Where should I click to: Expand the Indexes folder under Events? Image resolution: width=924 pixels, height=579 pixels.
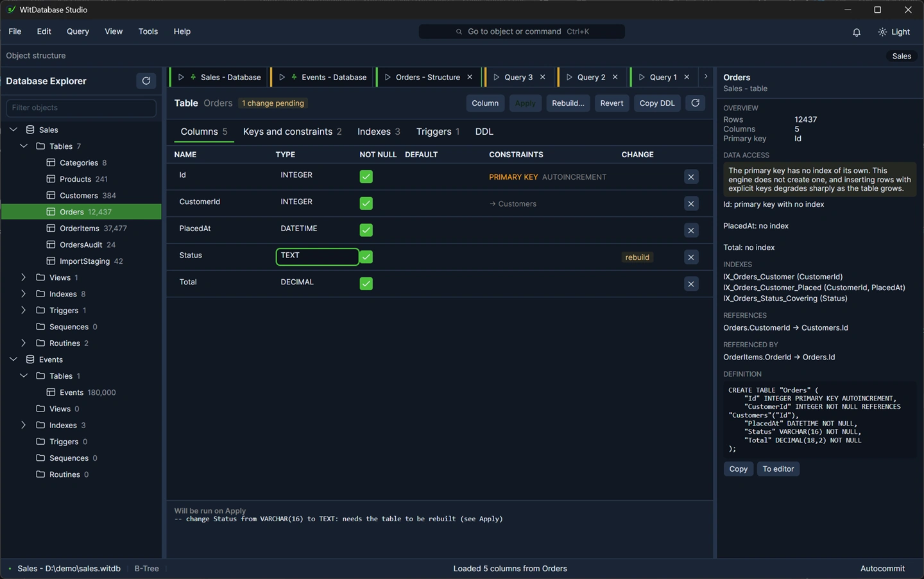click(x=24, y=425)
